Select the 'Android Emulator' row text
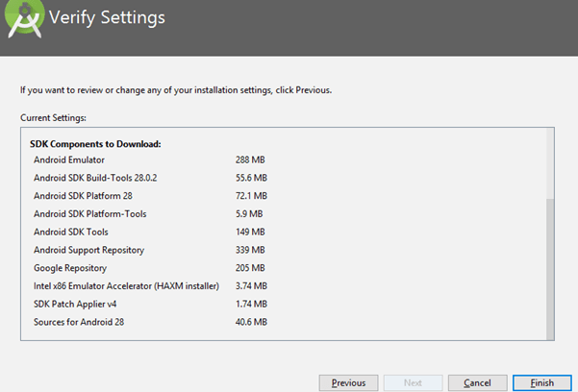This screenshot has height=392, width=578. [x=69, y=159]
